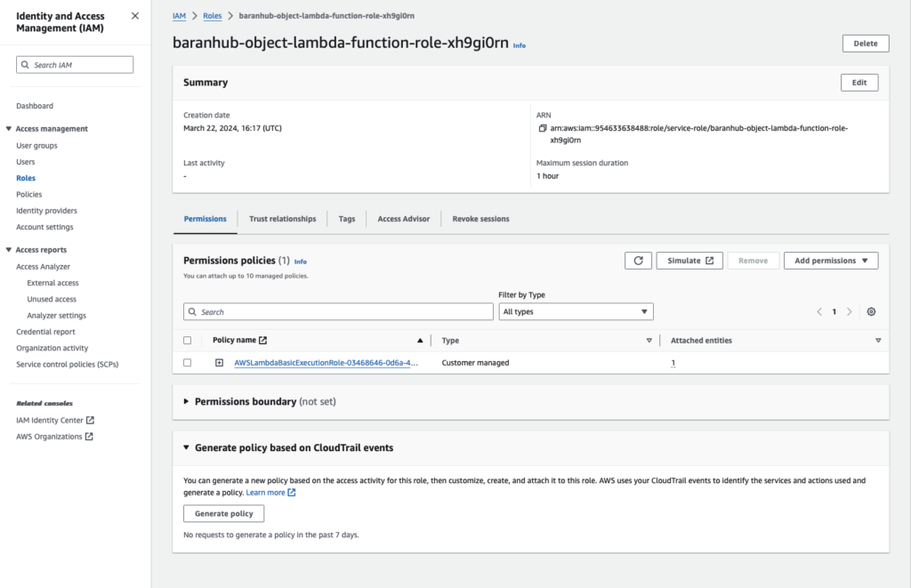Open AWS Organizations external link icon
This screenshot has height=588, width=911.
pos(89,437)
